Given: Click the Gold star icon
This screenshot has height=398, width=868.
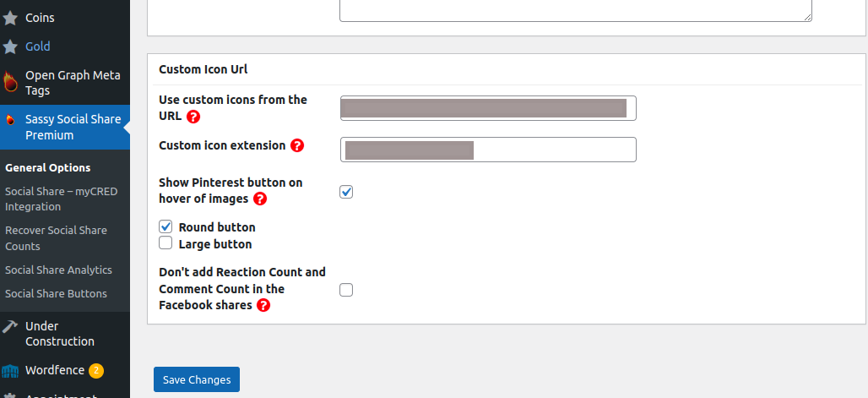Looking at the screenshot, I should [10, 46].
